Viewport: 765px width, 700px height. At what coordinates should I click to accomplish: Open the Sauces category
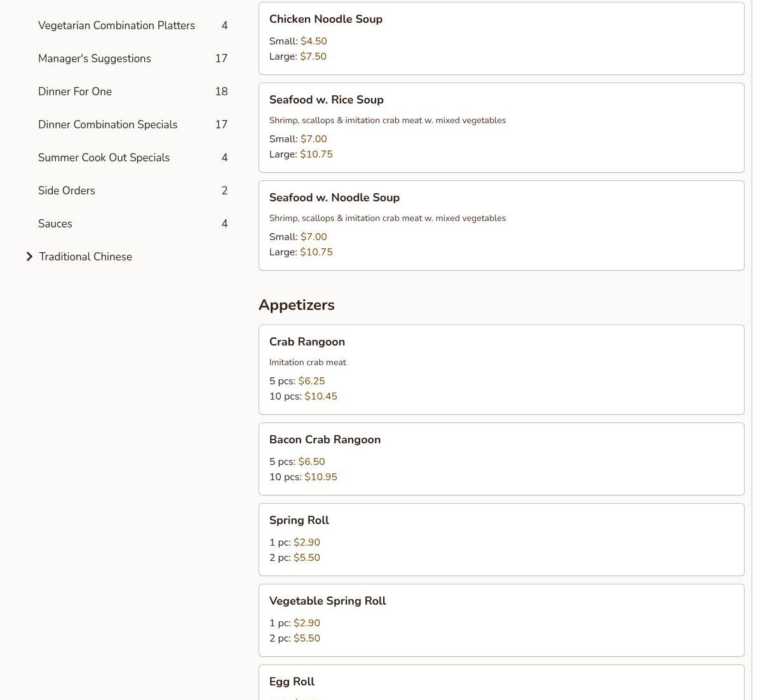[55, 224]
